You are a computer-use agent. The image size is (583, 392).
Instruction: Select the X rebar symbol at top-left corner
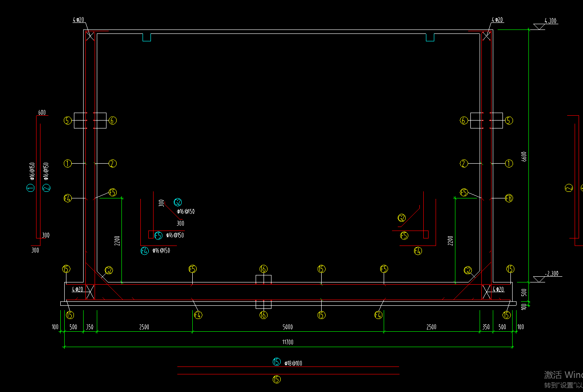(x=90, y=36)
